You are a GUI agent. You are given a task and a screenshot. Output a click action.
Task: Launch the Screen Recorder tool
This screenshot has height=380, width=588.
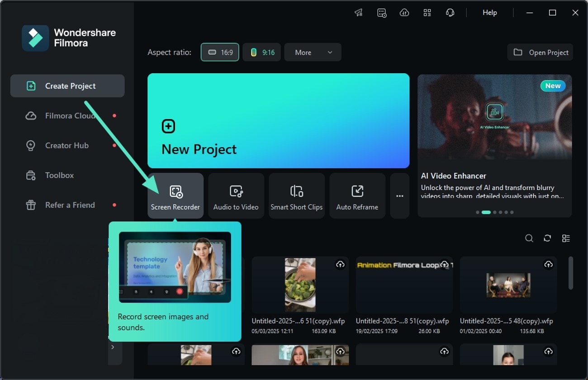(175, 196)
